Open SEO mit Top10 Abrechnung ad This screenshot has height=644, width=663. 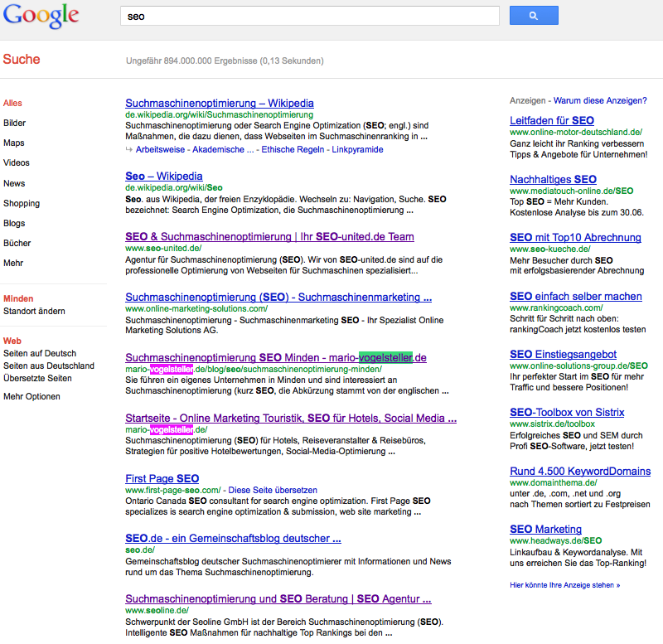coord(575,238)
